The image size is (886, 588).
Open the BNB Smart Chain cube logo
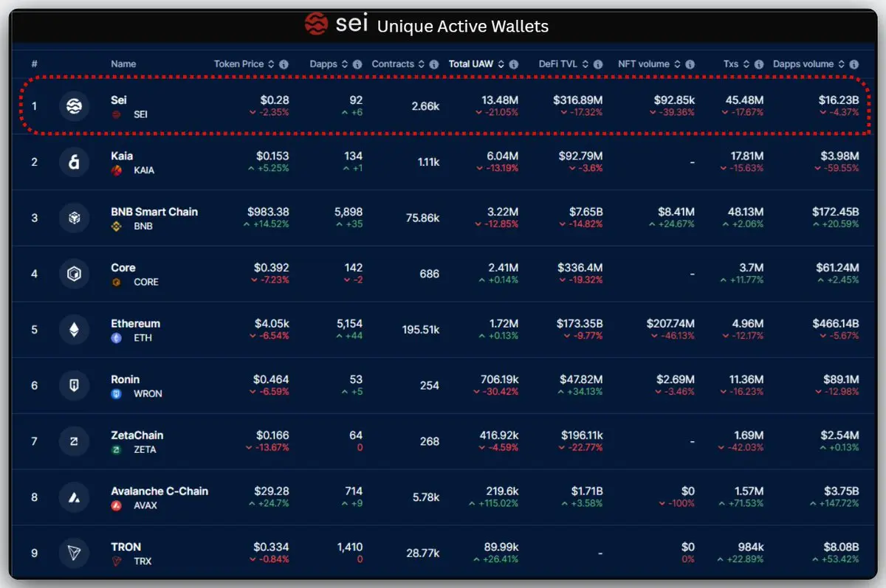pyautogui.click(x=74, y=218)
